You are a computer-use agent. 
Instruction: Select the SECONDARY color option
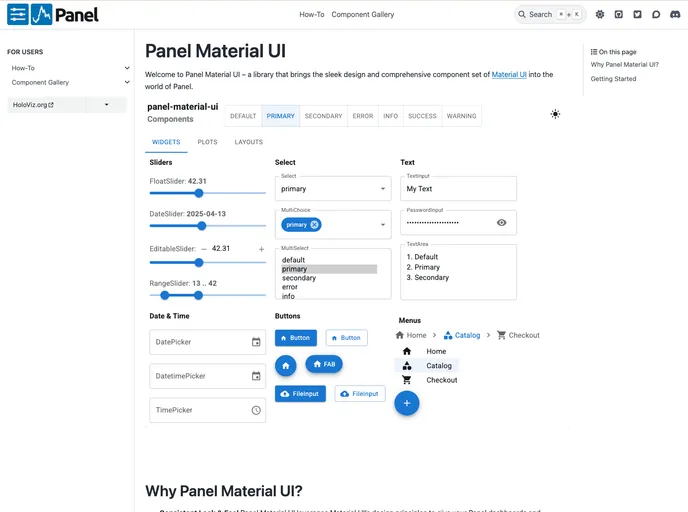click(x=323, y=116)
